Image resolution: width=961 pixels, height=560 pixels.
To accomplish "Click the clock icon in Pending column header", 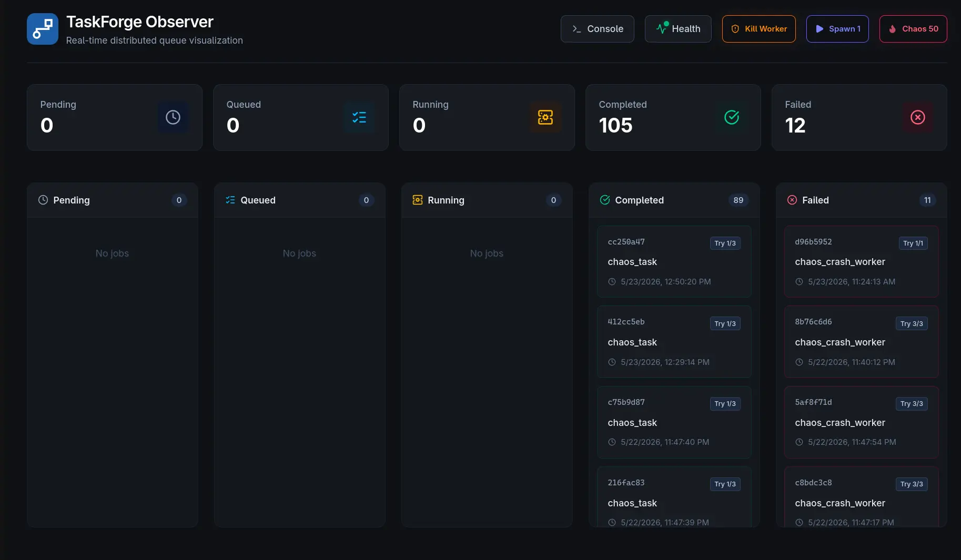I will [x=43, y=200].
